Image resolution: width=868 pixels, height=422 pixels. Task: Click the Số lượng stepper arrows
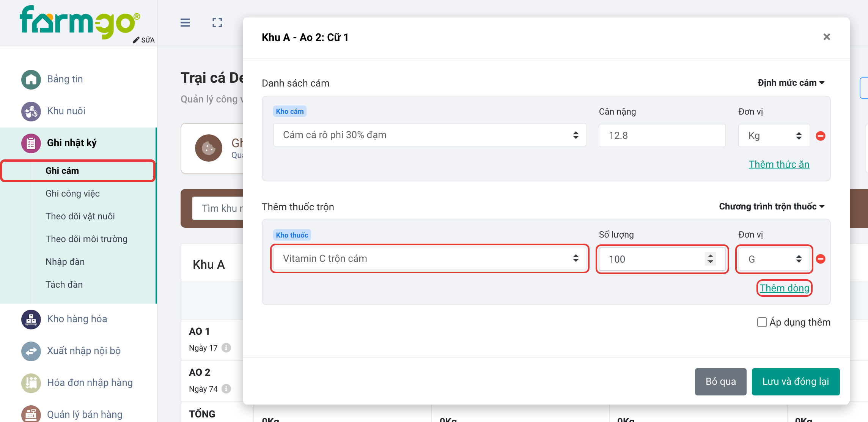711,259
